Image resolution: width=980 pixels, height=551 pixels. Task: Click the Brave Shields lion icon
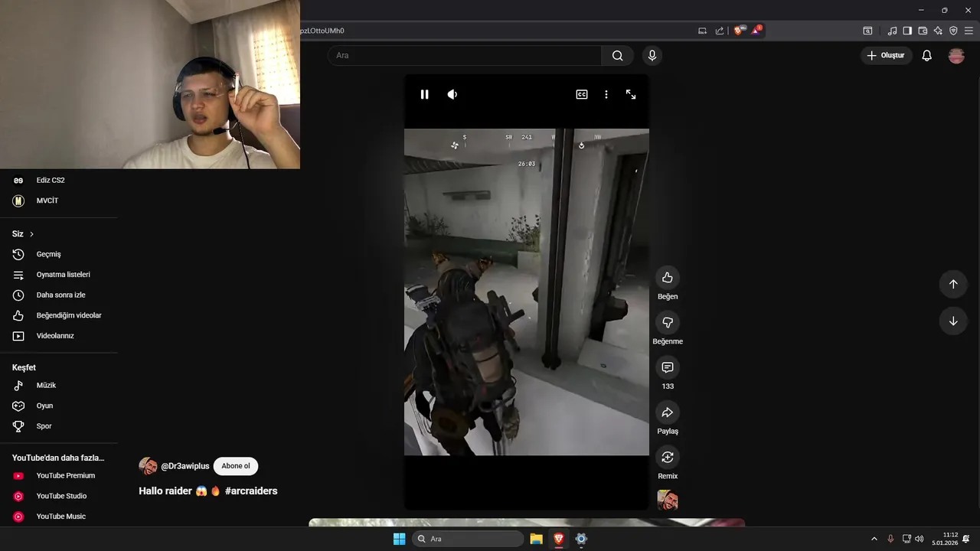739,31
